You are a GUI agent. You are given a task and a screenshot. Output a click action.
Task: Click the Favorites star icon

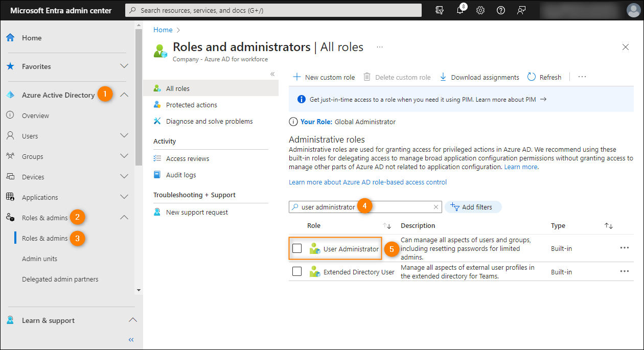point(10,66)
